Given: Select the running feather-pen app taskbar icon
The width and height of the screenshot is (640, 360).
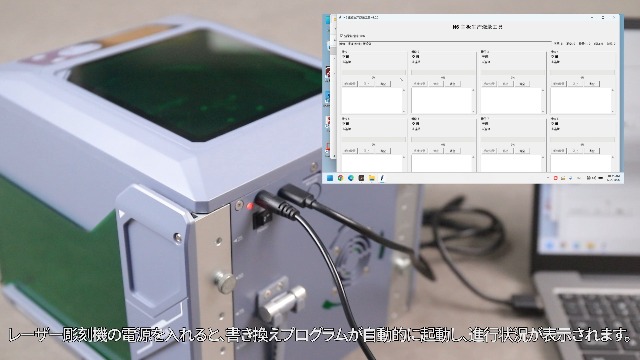Looking at the screenshot, I should 382,178.
